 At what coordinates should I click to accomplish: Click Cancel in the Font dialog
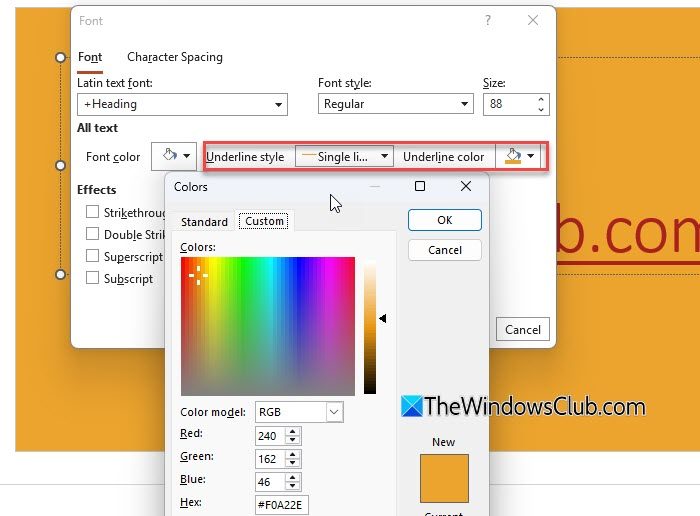(x=522, y=329)
